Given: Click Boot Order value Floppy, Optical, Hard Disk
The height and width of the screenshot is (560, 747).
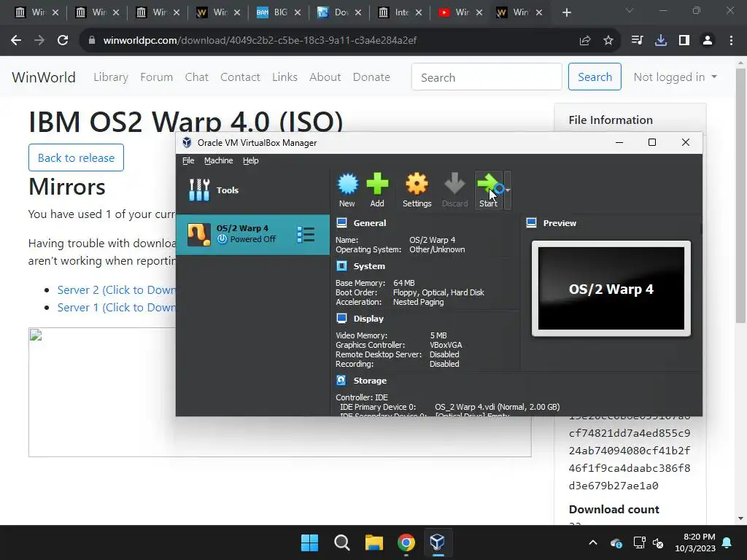Looking at the screenshot, I should coord(438,292).
